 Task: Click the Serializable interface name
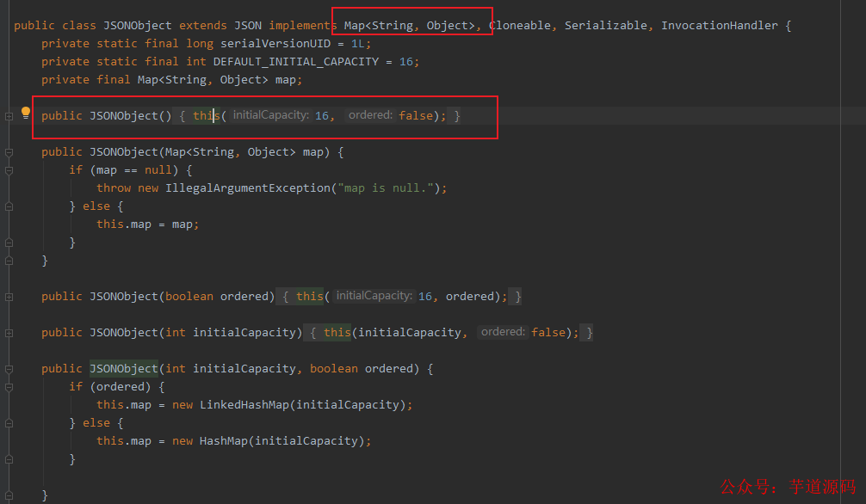(x=605, y=26)
